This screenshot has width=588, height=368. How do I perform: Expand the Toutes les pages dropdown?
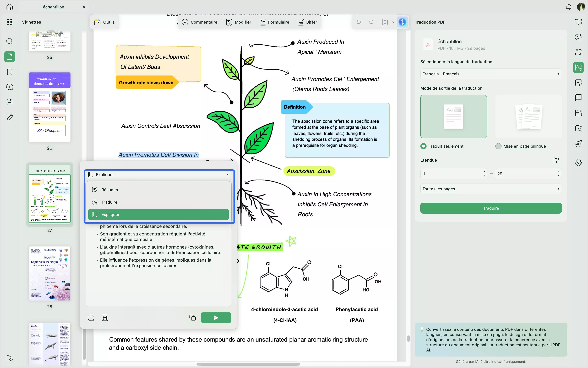[x=491, y=189]
